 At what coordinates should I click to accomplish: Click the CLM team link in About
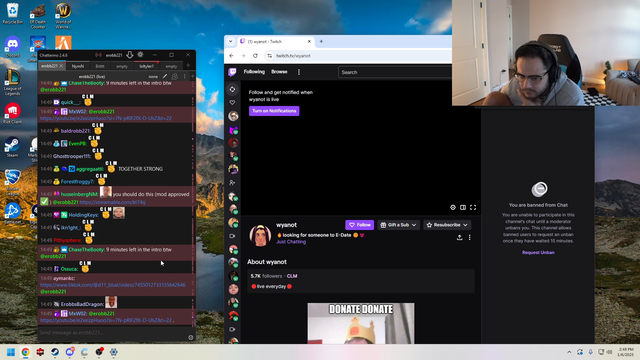click(292, 276)
